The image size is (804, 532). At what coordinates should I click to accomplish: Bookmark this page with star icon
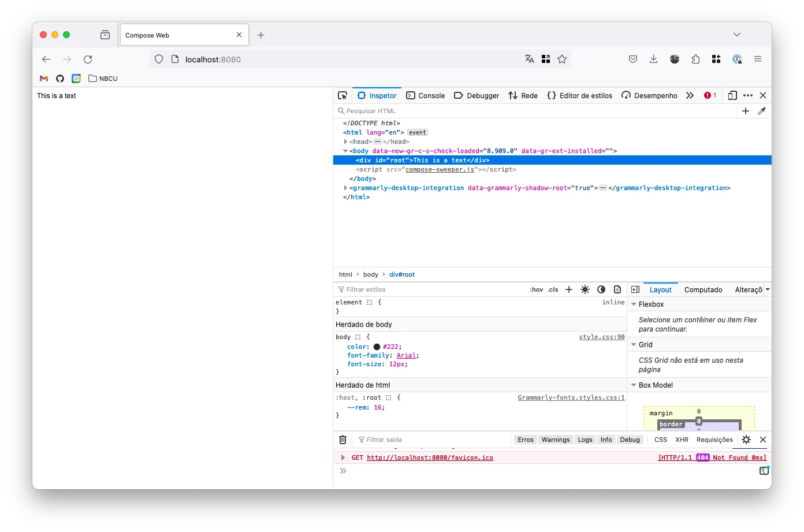[x=562, y=59]
